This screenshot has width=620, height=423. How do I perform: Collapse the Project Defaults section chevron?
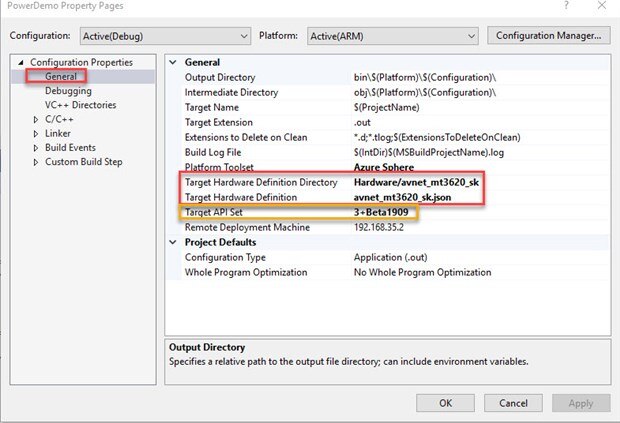[x=173, y=242]
